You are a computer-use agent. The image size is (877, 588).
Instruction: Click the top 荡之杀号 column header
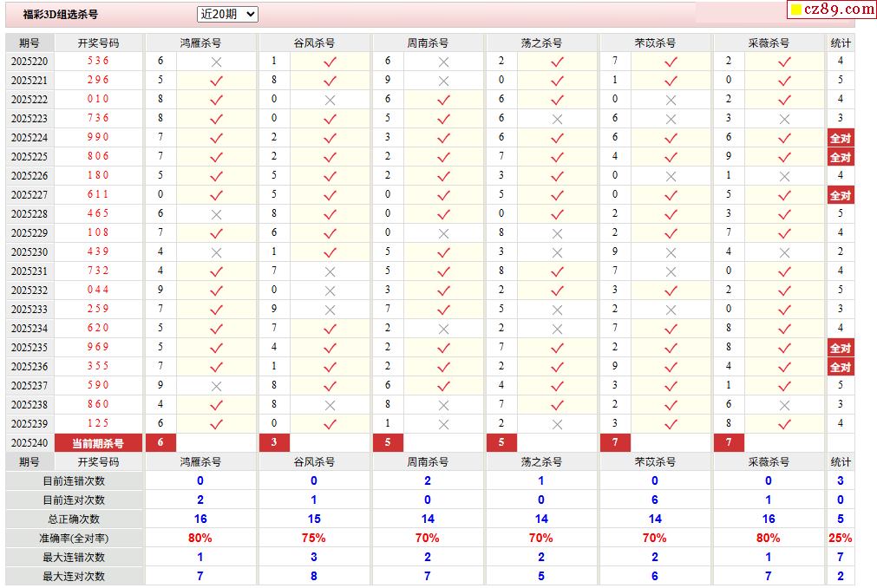(541, 43)
